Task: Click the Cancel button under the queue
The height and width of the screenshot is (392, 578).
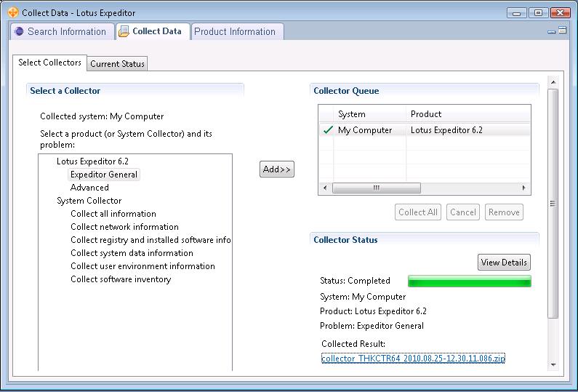Action: 463,212
